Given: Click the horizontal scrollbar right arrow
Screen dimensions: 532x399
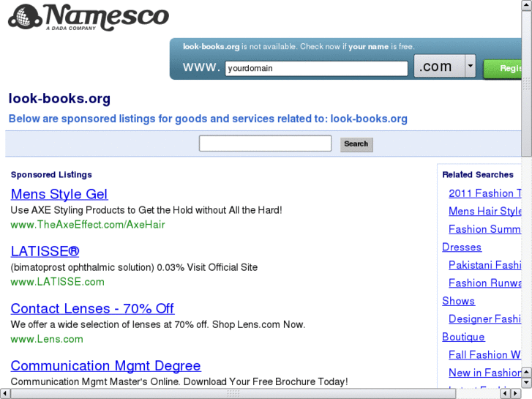Looking at the screenshot, I should [x=516, y=394].
